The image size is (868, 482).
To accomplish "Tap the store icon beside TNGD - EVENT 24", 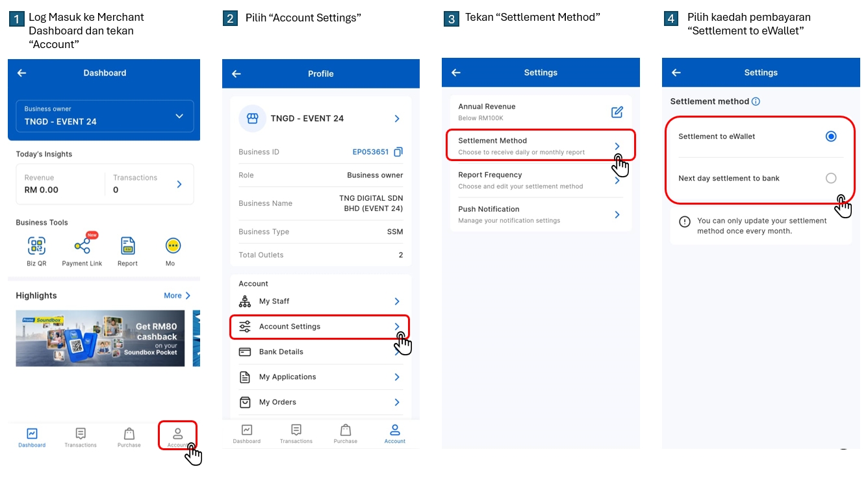I will pyautogui.click(x=253, y=118).
